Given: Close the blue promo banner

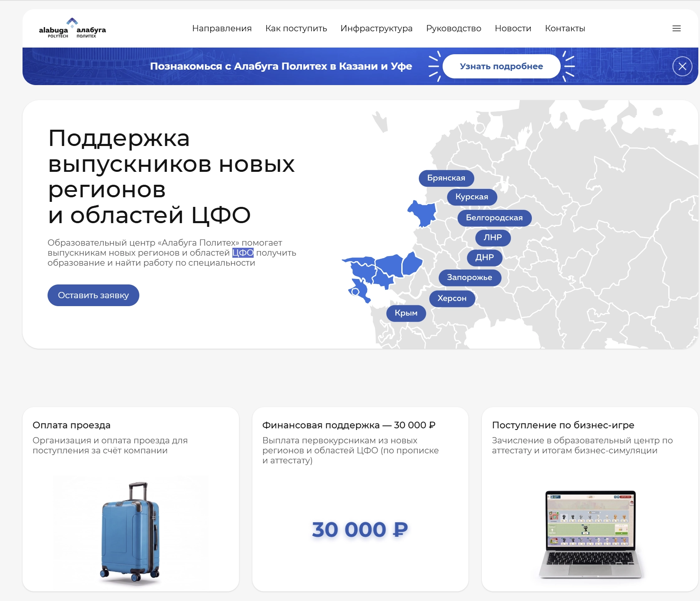Looking at the screenshot, I should (x=682, y=66).
